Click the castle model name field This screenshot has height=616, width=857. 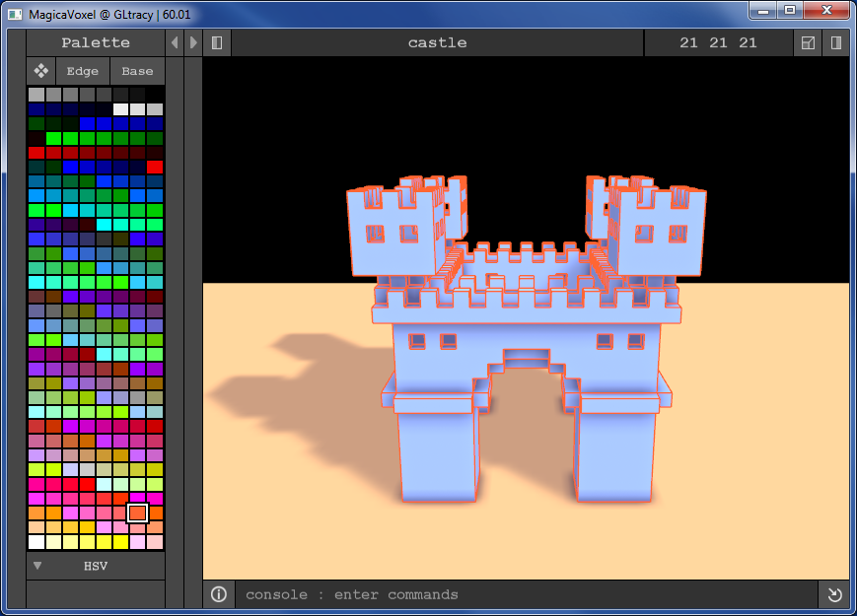tap(437, 42)
